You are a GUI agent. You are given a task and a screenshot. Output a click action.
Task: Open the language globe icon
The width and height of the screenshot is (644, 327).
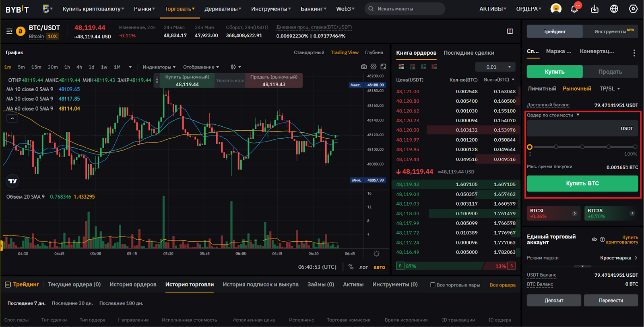[614, 8]
